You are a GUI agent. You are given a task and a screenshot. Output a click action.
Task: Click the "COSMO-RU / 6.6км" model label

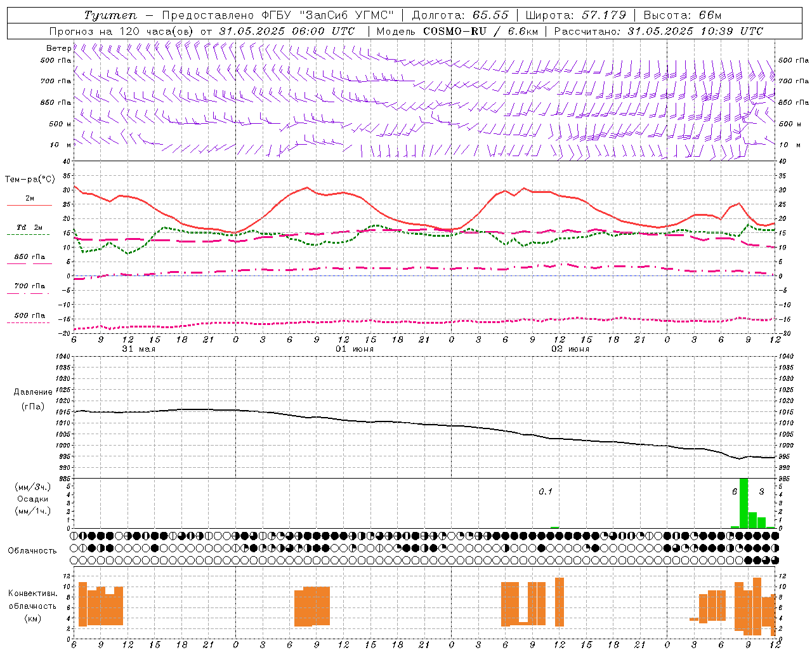click(x=480, y=31)
